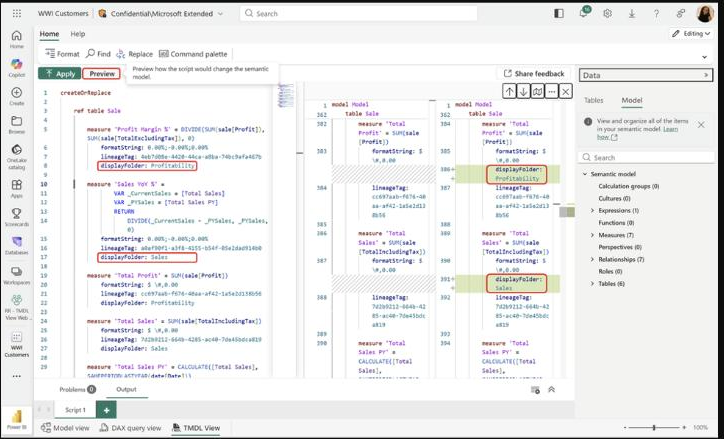Switch to DAX query view
Image resolution: width=724 pixels, height=439 pixels.
point(131,428)
